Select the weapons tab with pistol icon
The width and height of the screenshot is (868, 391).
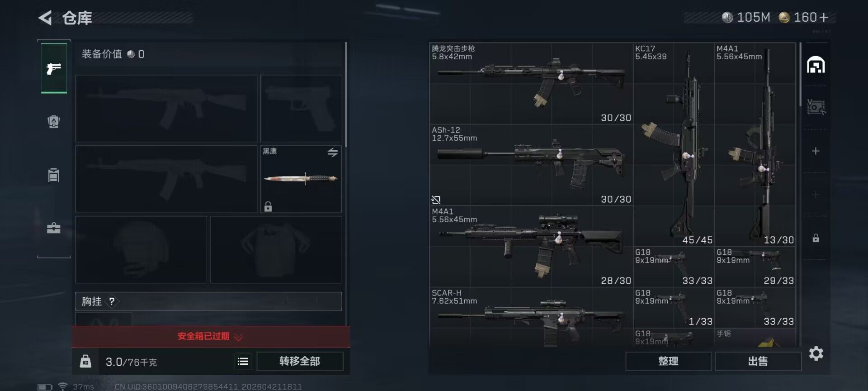[54, 68]
